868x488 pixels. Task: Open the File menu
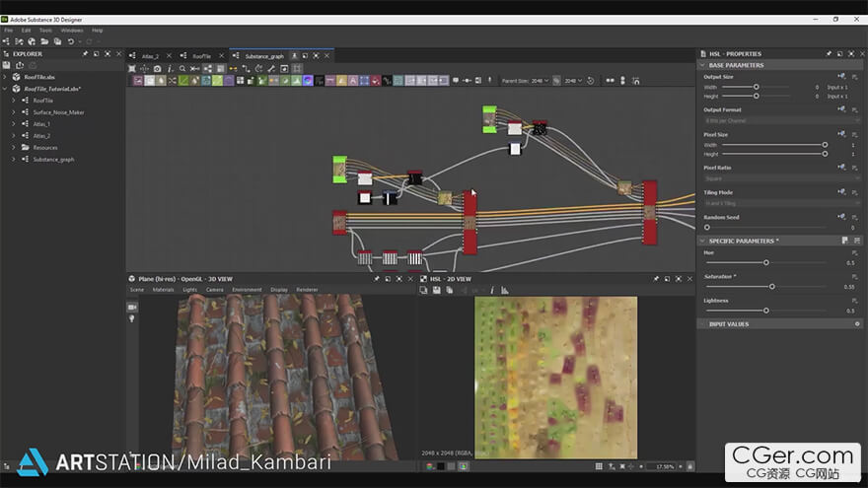8,31
